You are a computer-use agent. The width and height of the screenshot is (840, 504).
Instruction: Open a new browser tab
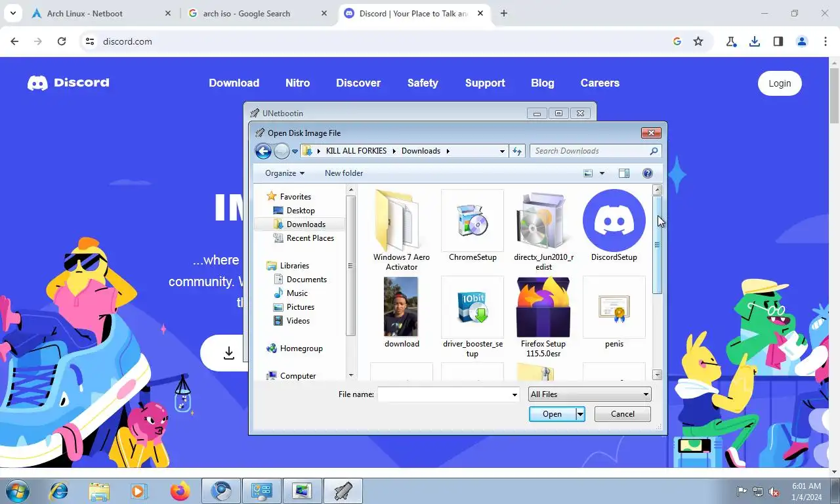point(504,13)
